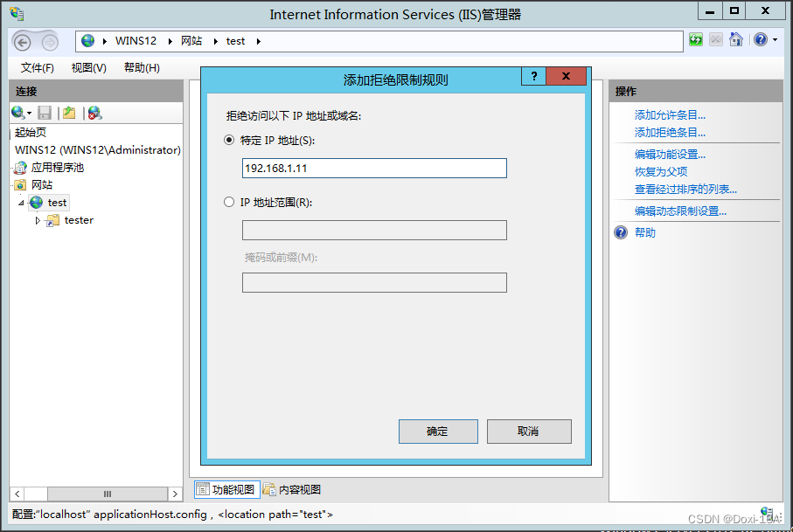The image size is (793, 532).
Task: Select the 特定 IP 地址 radio option
Action: [228, 139]
